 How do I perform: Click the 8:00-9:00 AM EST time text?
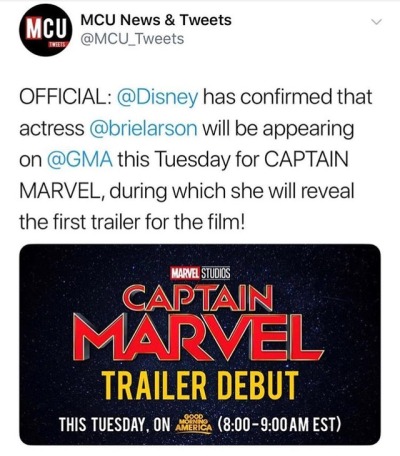(x=279, y=422)
